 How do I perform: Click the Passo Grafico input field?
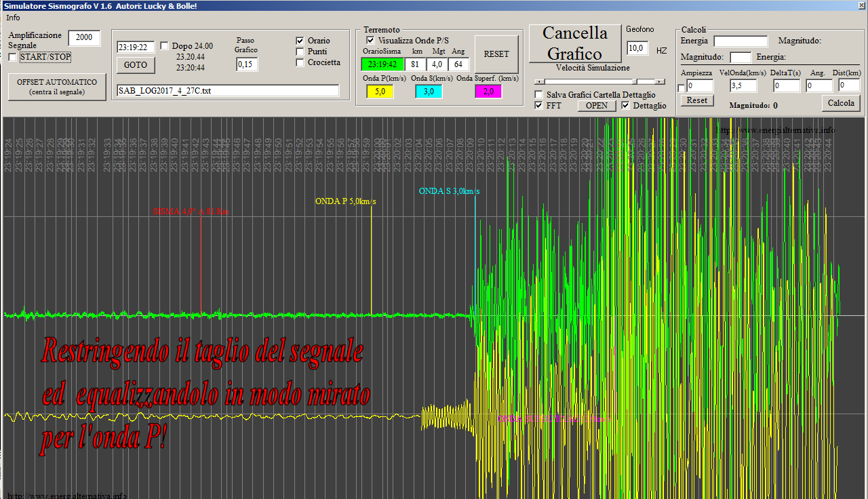pyautogui.click(x=247, y=64)
